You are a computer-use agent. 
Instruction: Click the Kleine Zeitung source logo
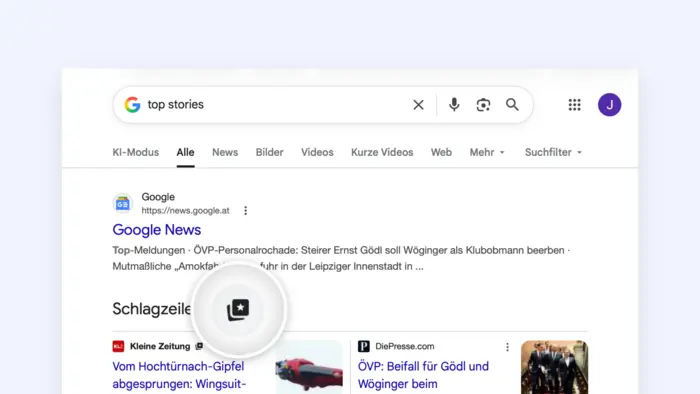pos(118,346)
